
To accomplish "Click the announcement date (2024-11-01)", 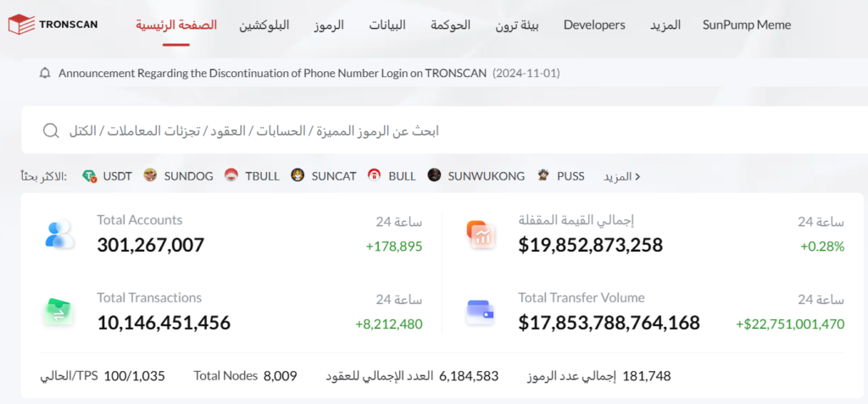I will coord(526,73).
